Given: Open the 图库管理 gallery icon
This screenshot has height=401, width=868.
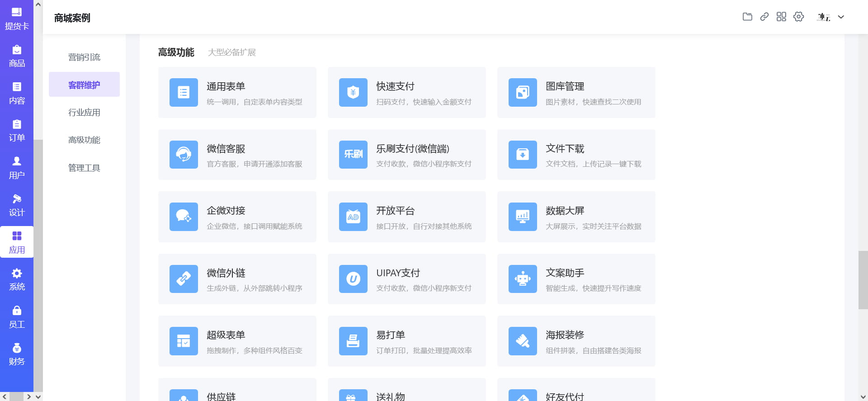Looking at the screenshot, I should click(x=523, y=93).
